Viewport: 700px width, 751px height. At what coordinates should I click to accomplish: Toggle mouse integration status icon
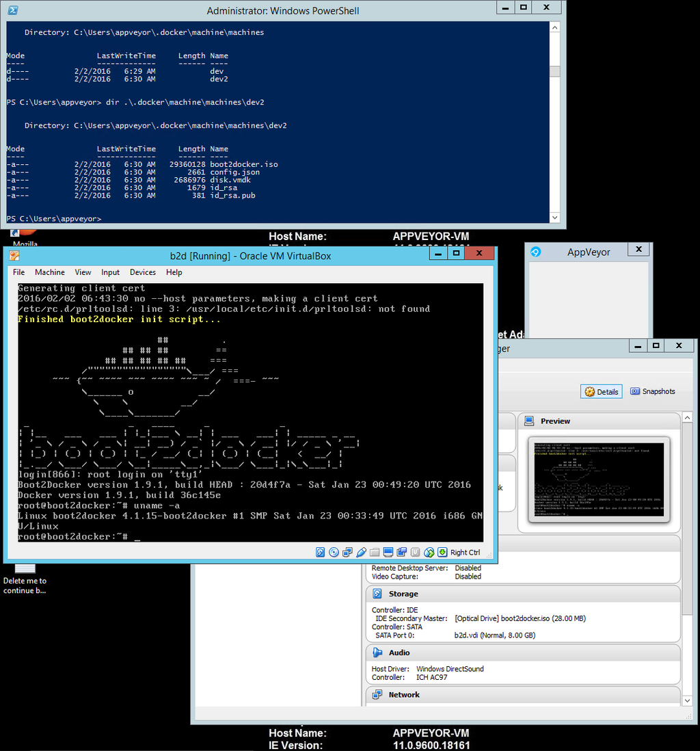point(428,552)
